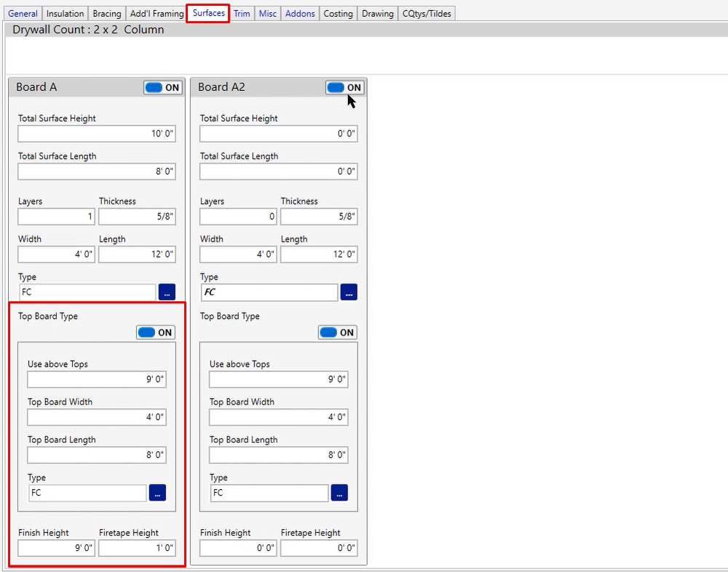Viewport: 728px width, 572px height.
Task: Open Board A Type browse button
Action: click(x=167, y=292)
